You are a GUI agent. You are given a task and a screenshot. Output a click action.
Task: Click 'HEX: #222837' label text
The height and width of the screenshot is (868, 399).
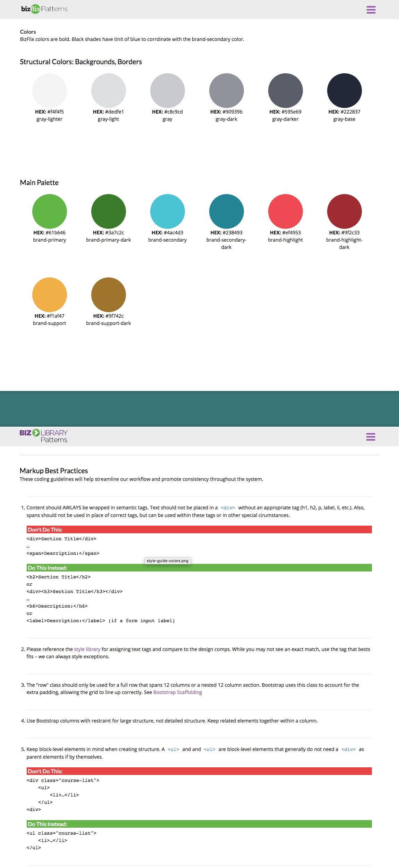pyautogui.click(x=345, y=112)
